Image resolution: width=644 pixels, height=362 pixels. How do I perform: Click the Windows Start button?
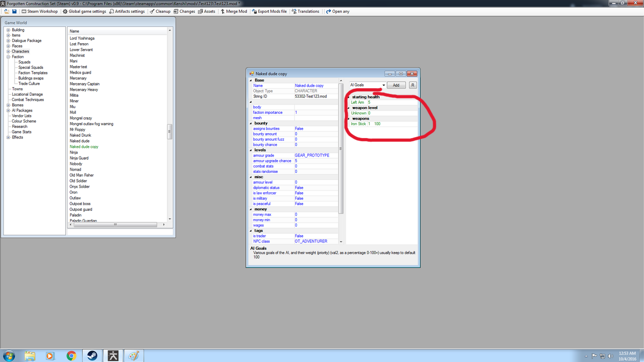pos(9,355)
